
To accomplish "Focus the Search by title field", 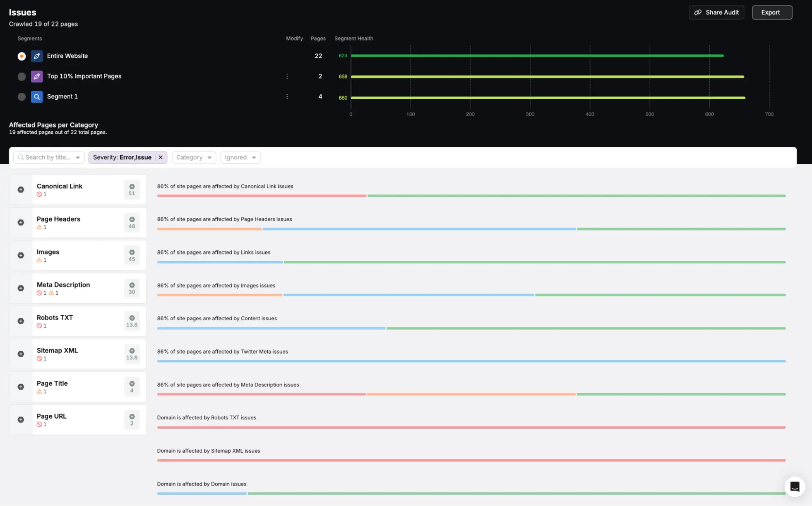I will 48,157.
